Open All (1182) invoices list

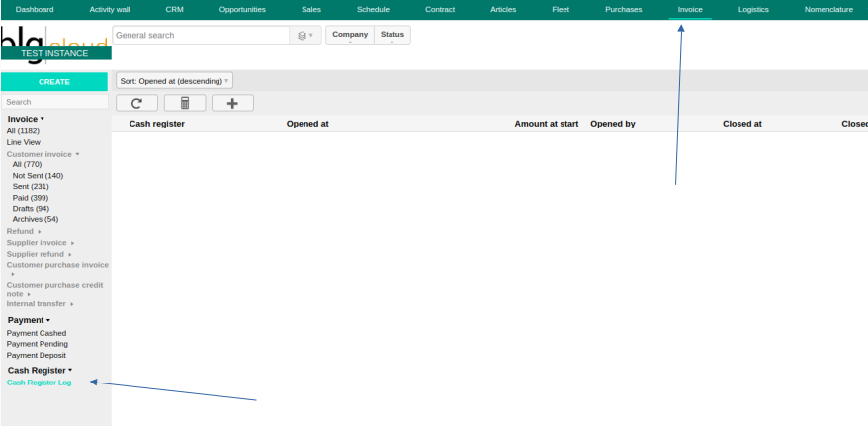click(x=24, y=131)
